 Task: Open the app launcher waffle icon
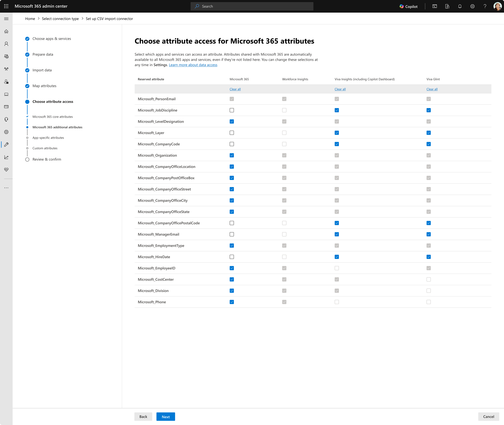click(6, 6)
